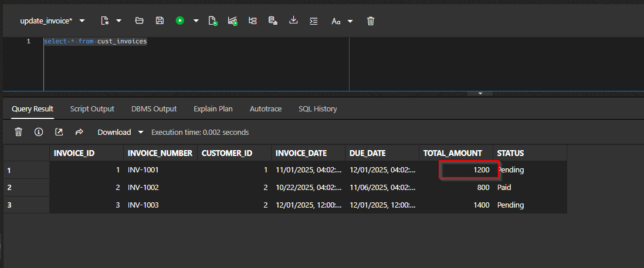The image size is (644, 268).
Task: Clear the editor with the trash icon
Action: tap(371, 21)
